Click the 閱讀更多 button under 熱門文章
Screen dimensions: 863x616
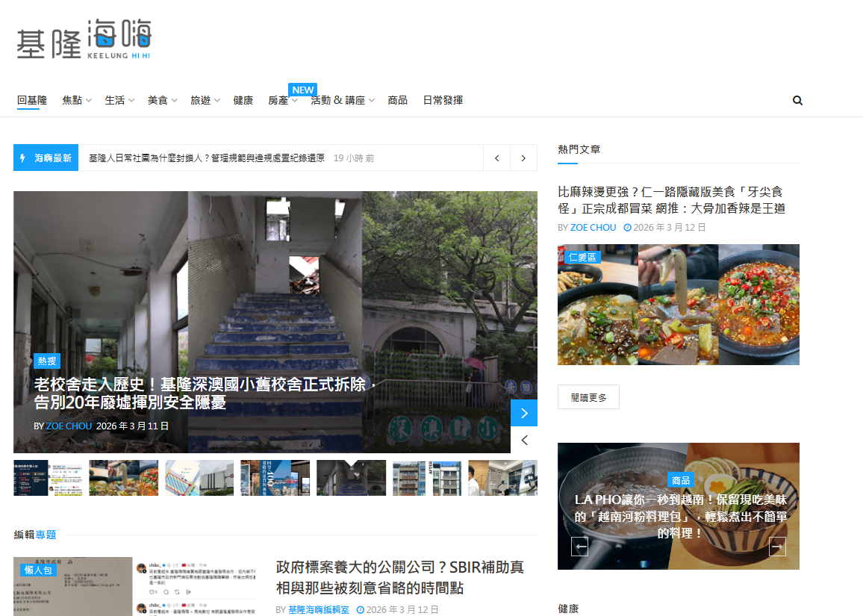tap(588, 396)
